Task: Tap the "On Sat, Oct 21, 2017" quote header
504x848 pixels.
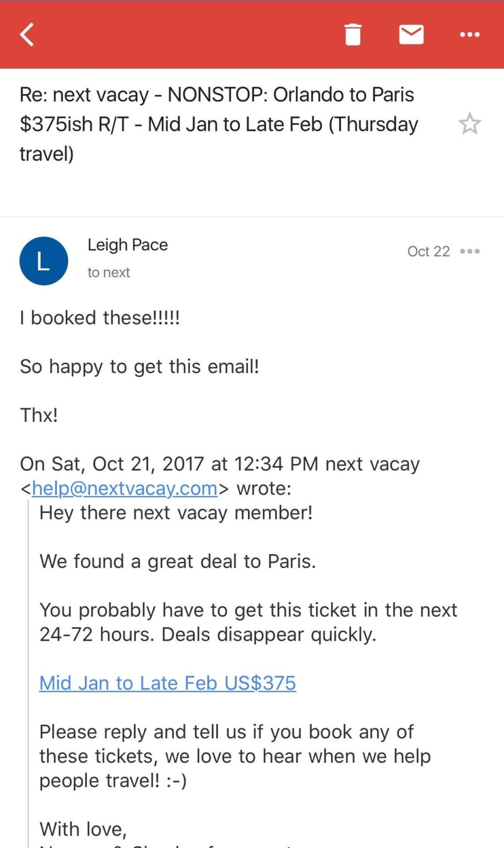Action: click(219, 464)
